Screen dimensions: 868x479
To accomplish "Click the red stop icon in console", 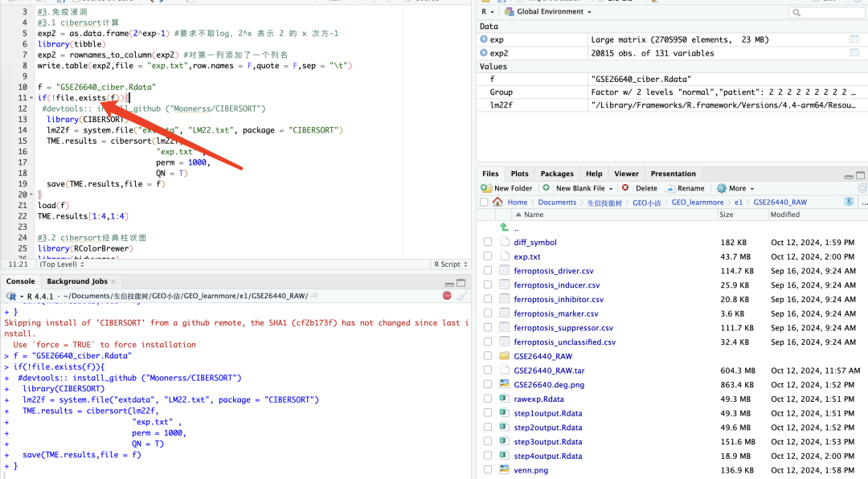I will 447,296.
